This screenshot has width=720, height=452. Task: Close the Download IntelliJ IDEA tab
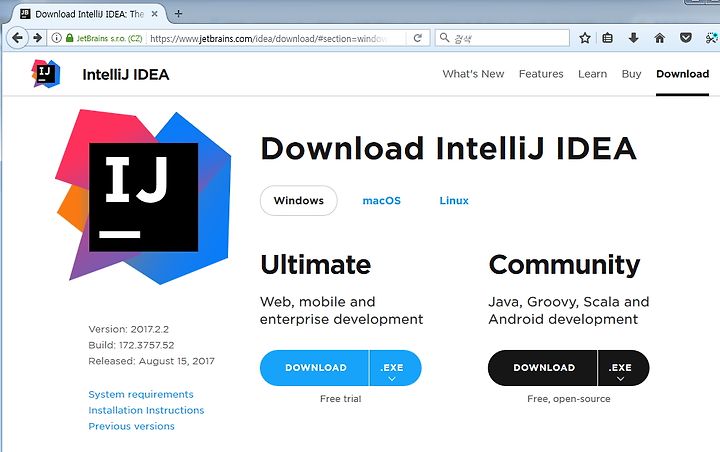[155, 14]
